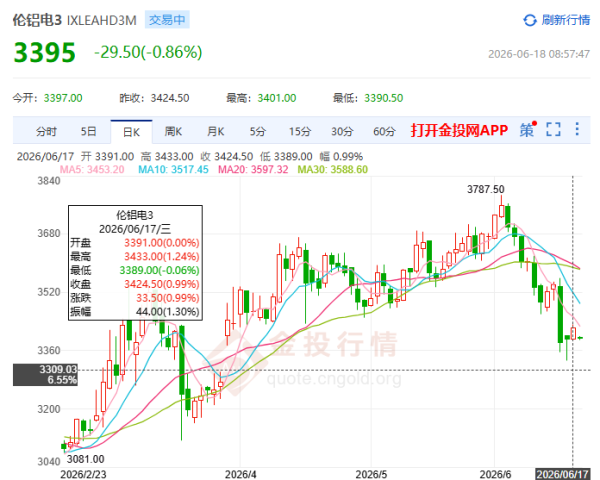
Task: Click the IXLEAHD3M symbol code
Action: tap(102, 20)
